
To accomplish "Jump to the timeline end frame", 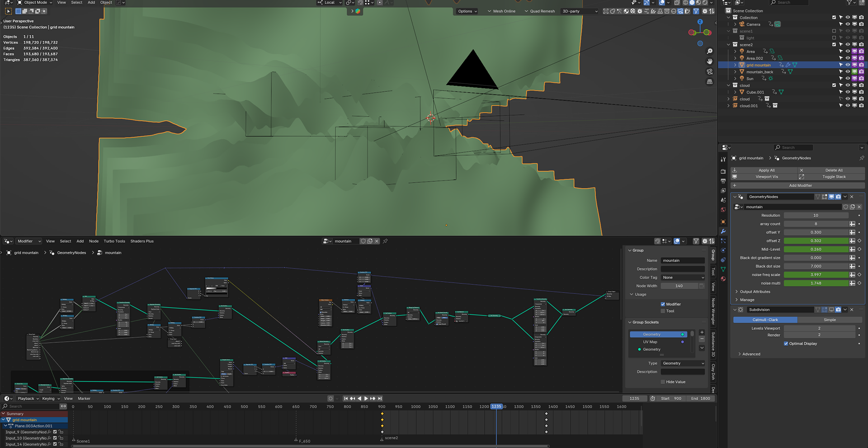I will (380, 399).
